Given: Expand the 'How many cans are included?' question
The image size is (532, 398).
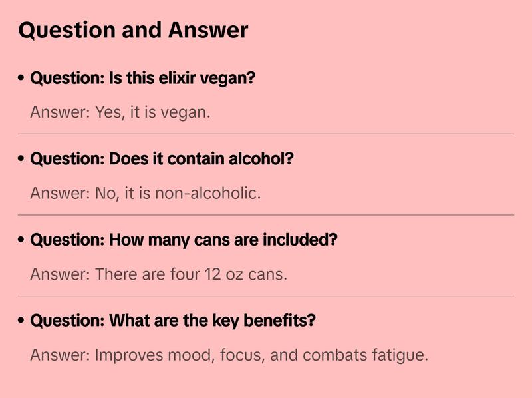Looking at the screenshot, I should 184,240.
